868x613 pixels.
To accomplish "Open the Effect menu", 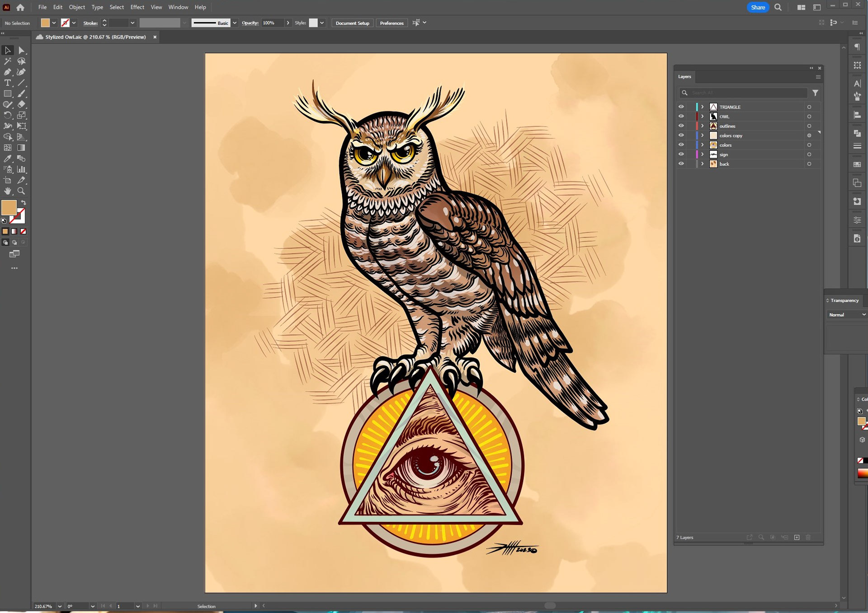I will click(137, 7).
